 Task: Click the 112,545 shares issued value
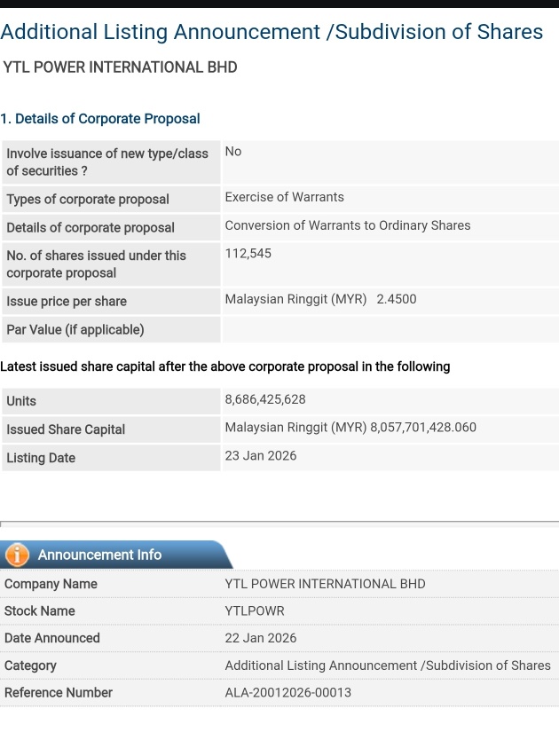click(248, 254)
